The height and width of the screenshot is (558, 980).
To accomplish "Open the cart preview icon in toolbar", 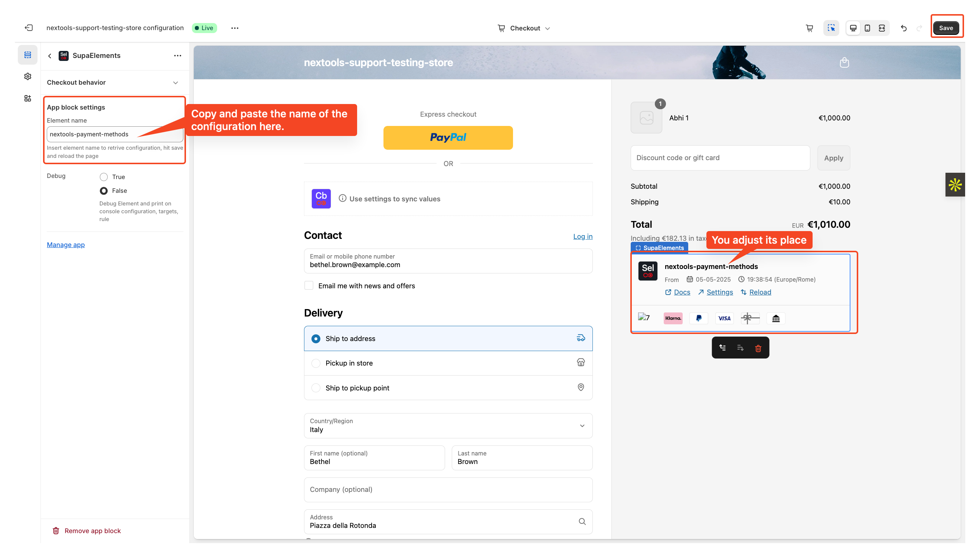I will click(809, 28).
